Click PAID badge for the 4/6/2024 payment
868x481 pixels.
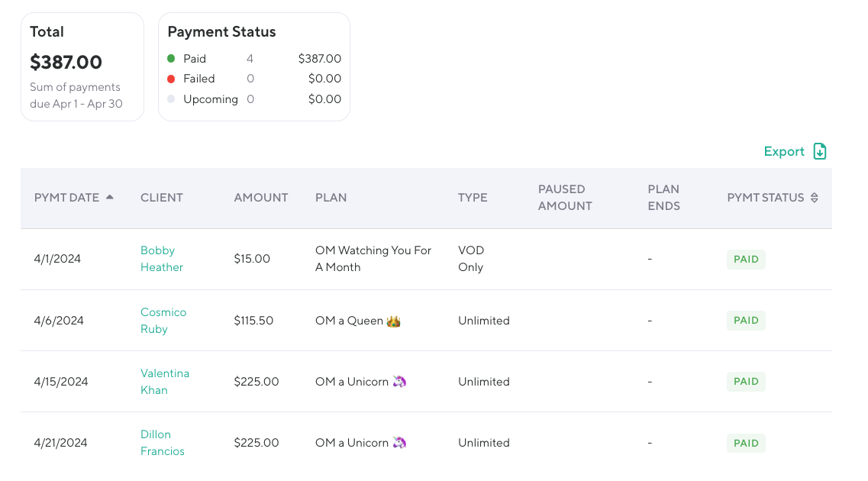[x=745, y=321]
